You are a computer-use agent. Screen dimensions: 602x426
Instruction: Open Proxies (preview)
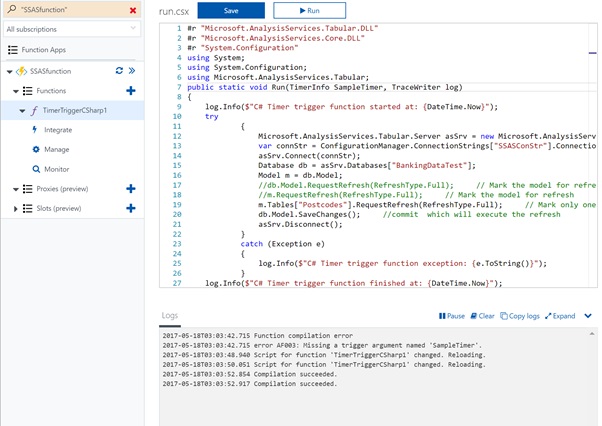click(62, 189)
